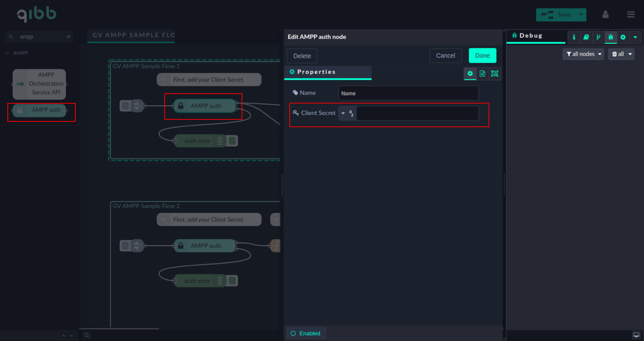Click the horizontal workspace scrollbar

[x=119, y=329]
